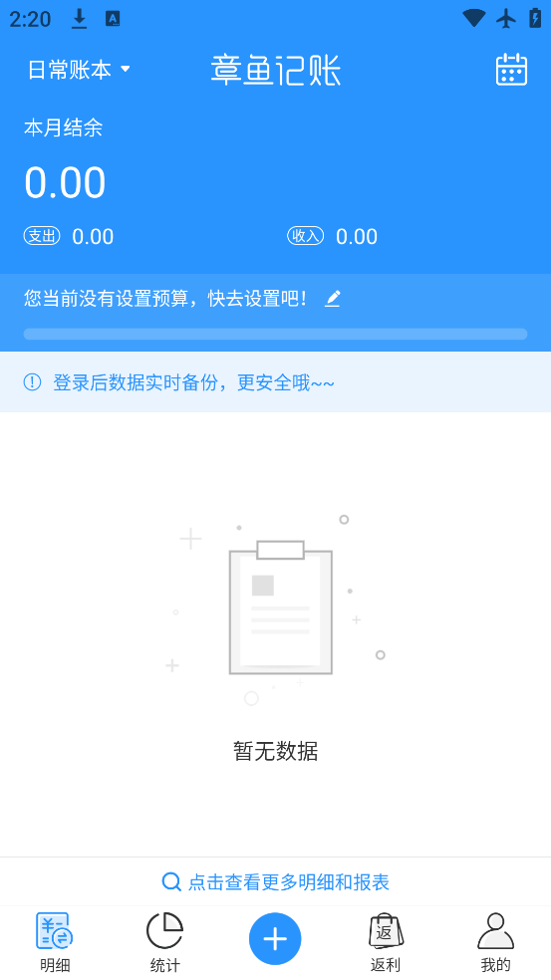Tap the 章鱼记账 app title

pos(275,70)
